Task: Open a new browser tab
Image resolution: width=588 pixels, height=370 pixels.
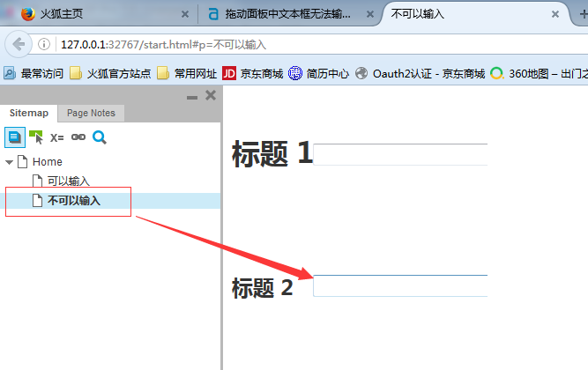Action: [x=583, y=14]
